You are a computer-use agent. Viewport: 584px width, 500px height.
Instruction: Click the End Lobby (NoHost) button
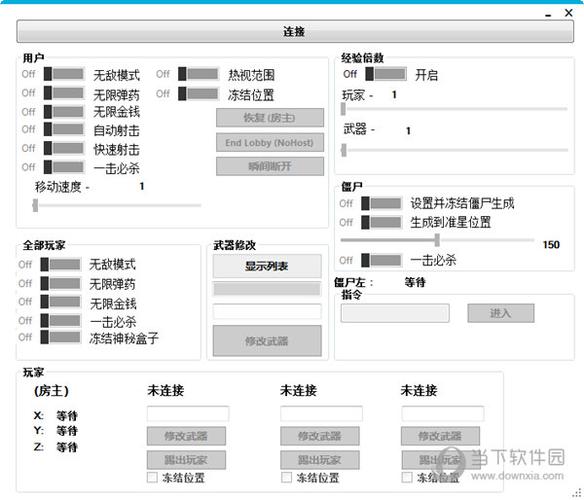coord(270,143)
